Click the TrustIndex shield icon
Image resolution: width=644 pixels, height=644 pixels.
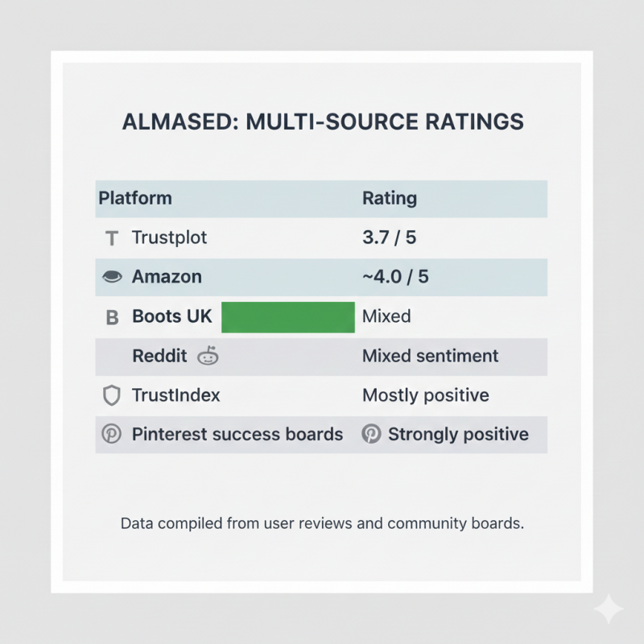click(112, 395)
